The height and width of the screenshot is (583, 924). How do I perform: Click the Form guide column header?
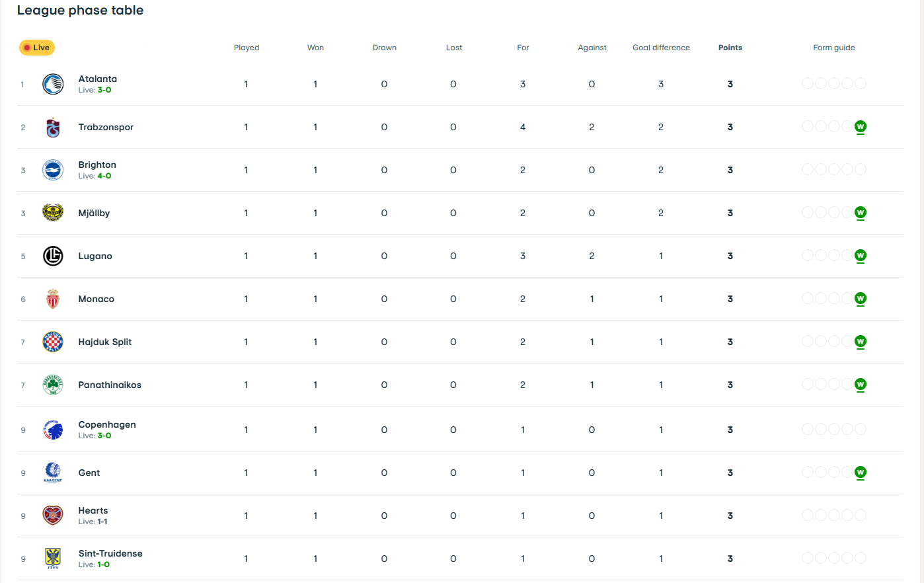(834, 48)
